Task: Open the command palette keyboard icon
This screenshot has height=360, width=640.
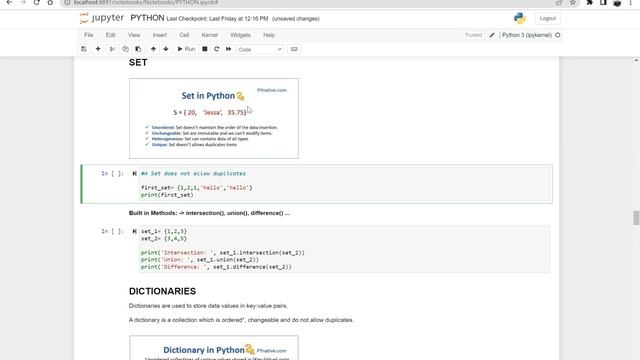Action: click(294, 49)
